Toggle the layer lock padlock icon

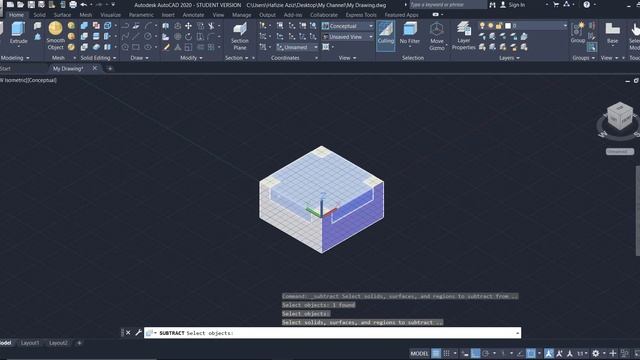coord(498,26)
